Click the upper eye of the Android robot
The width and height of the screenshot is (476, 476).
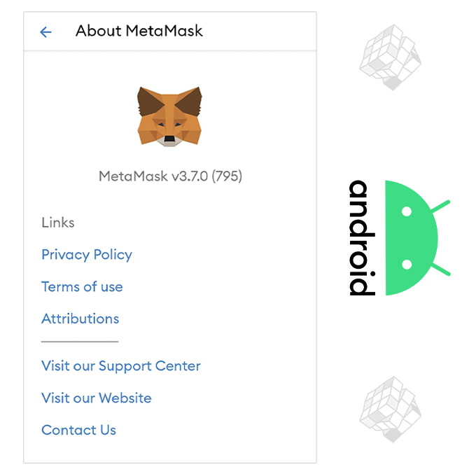point(405,213)
